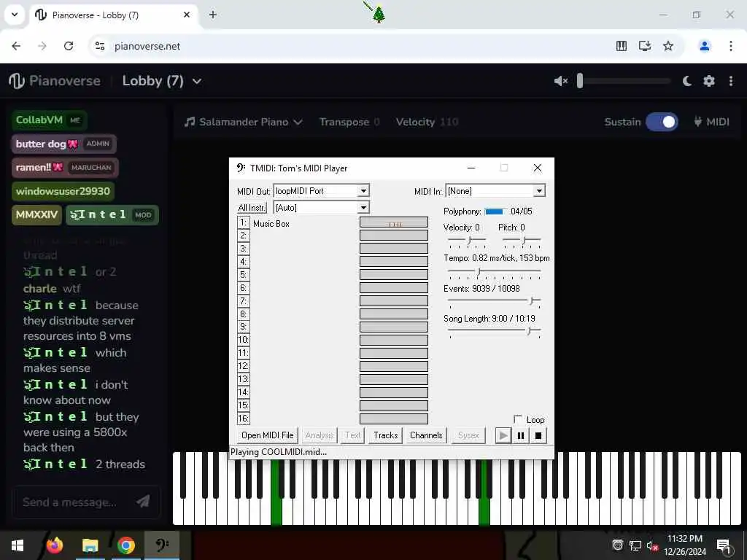The image size is (747, 560).
Task: Select user windowsuser29930
Action: (63, 192)
